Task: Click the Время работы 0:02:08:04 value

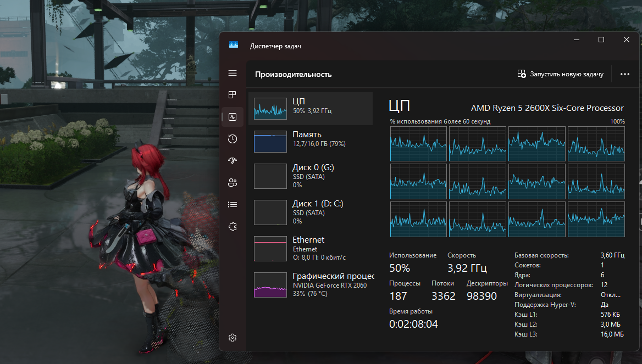Action: tap(413, 324)
